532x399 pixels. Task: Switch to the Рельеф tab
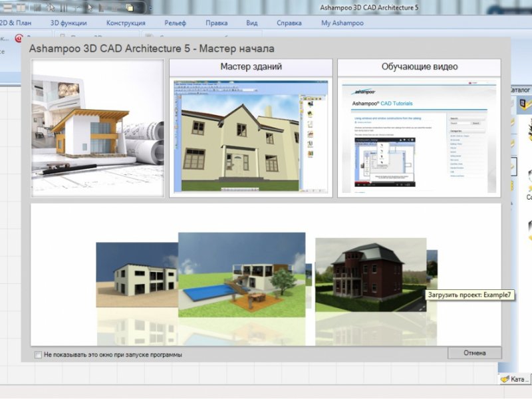coord(175,23)
